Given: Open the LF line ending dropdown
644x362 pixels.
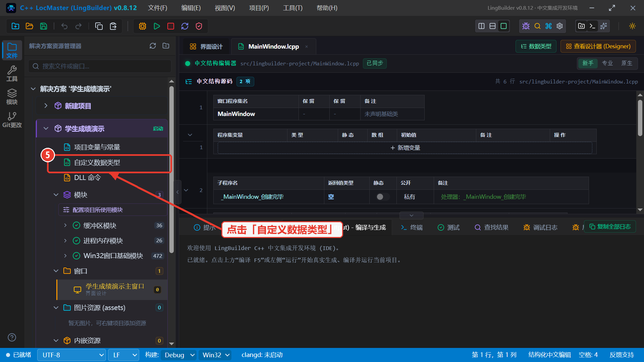Looking at the screenshot, I should [124, 355].
